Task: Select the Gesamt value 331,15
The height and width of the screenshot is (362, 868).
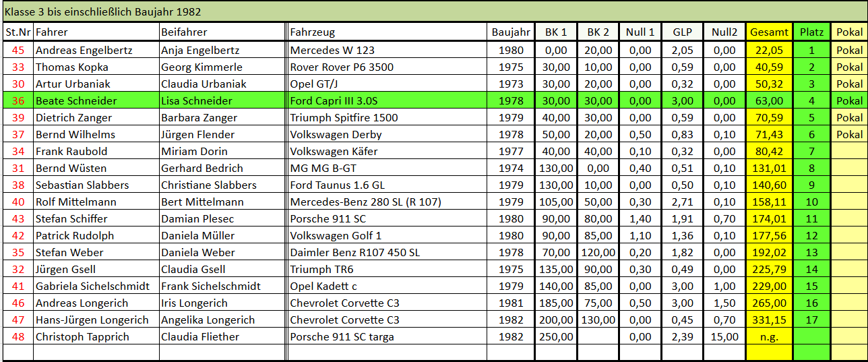Action: pyautogui.click(x=769, y=320)
